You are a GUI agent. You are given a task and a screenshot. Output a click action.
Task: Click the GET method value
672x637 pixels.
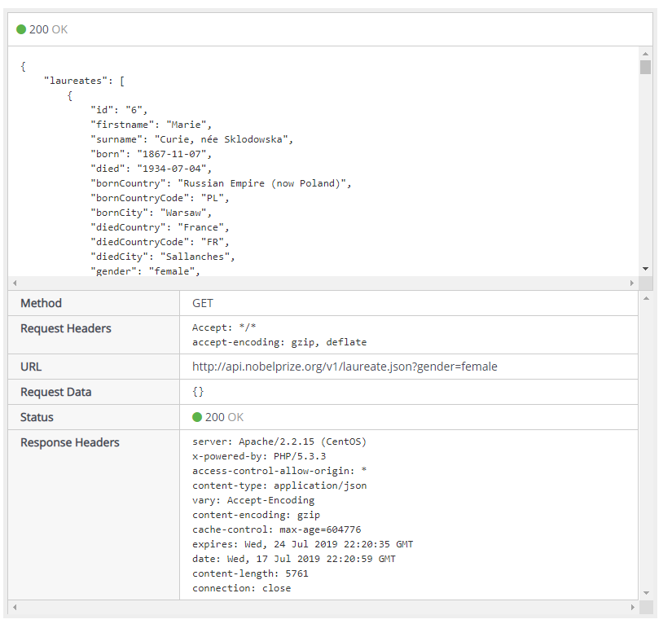[203, 303]
